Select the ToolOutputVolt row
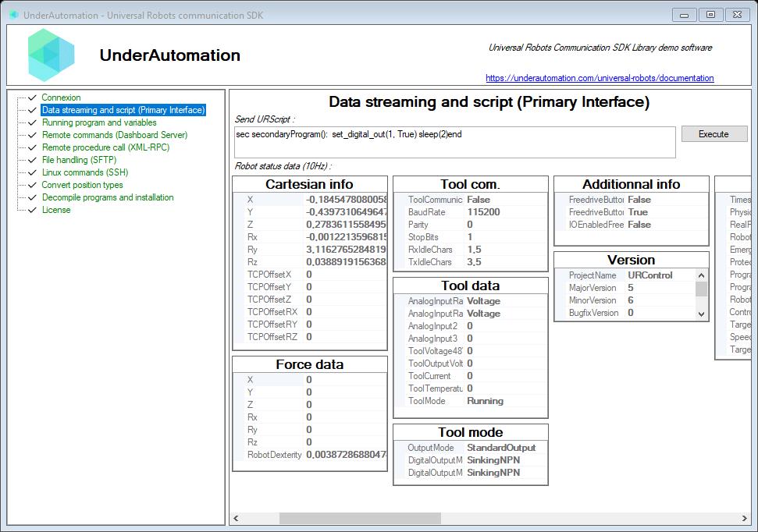The image size is (758, 532). (x=471, y=364)
